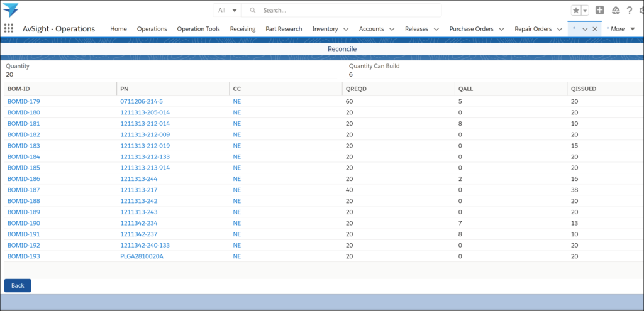Open the App Launcher grid icon
This screenshot has width=644, height=311.
(x=8, y=28)
